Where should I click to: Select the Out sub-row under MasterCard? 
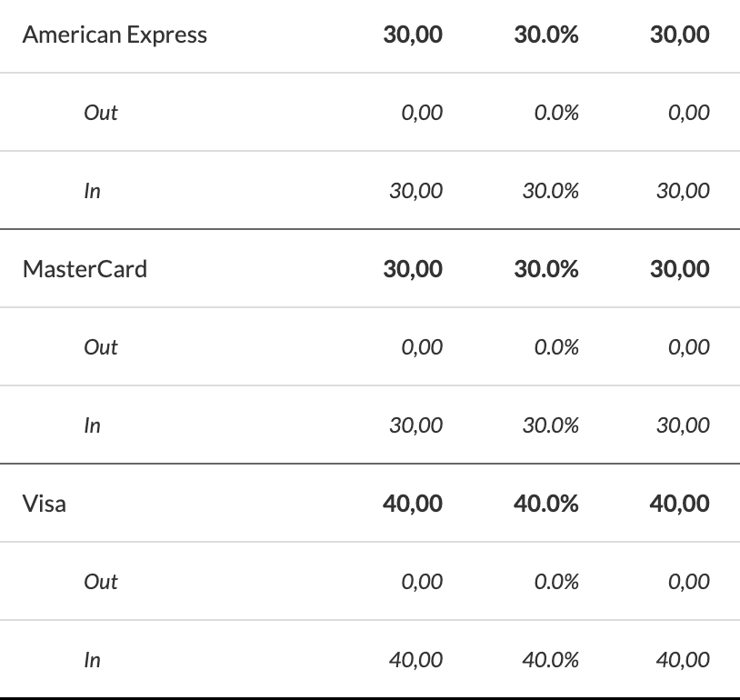click(101, 347)
